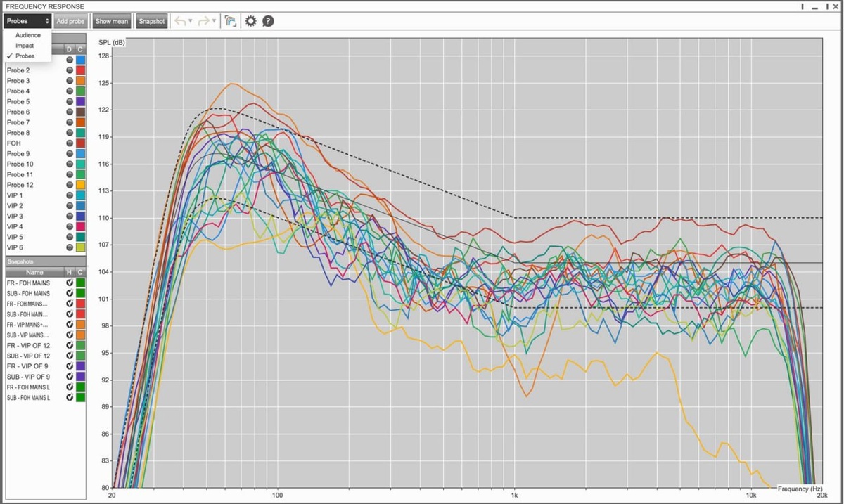Click the purple color swatch for Probe 5
The height and width of the screenshot is (504, 844).
click(81, 101)
